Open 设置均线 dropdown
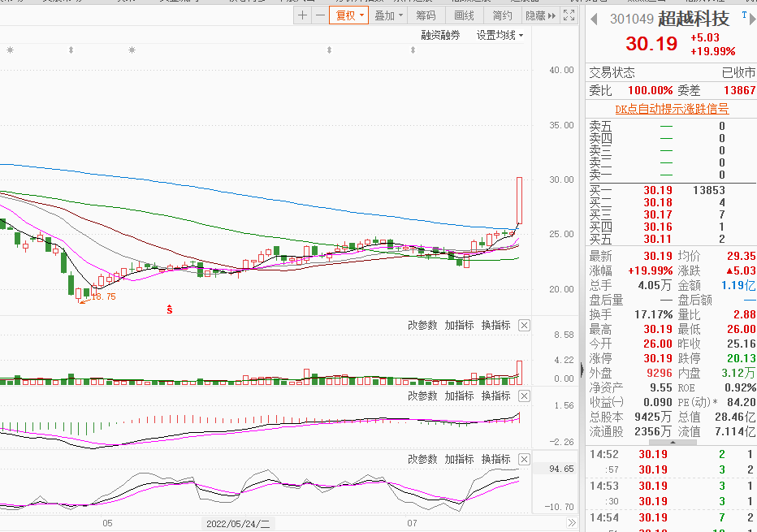Screen dimensions: 757x532 tap(500, 35)
